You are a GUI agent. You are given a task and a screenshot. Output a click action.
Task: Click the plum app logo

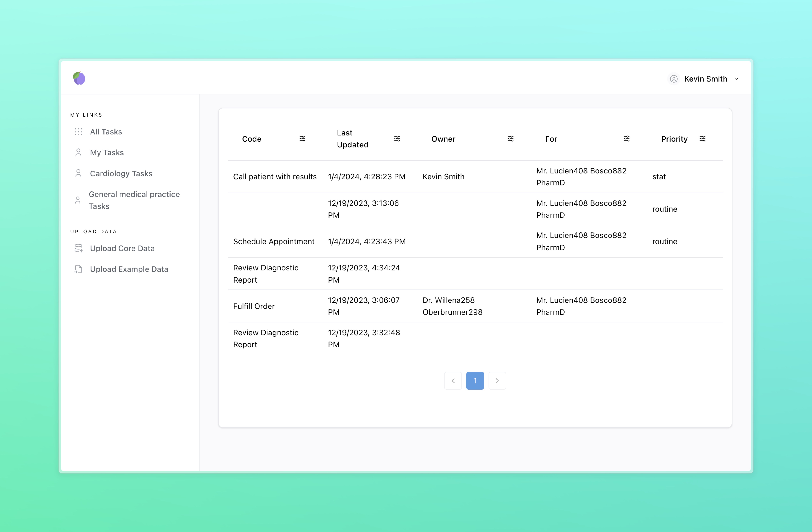tap(79, 78)
